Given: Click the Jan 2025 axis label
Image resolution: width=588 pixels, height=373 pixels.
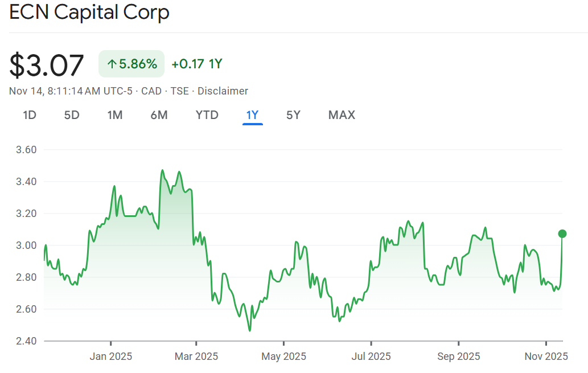Looking at the screenshot, I should [111, 356].
